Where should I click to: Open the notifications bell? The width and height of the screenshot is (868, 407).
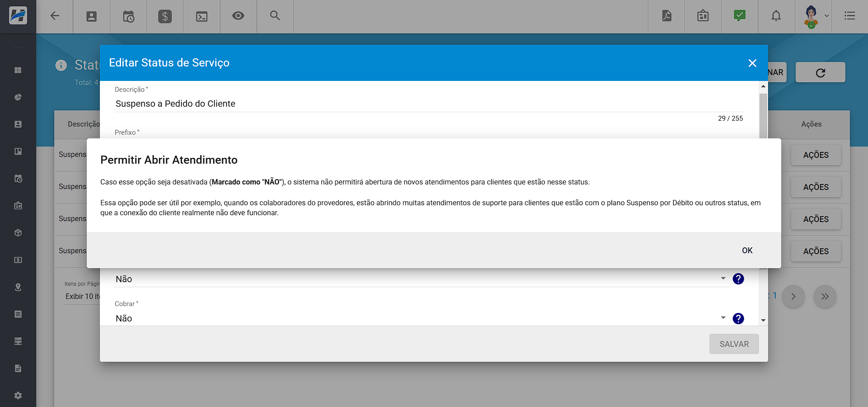pyautogui.click(x=776, y=16)
